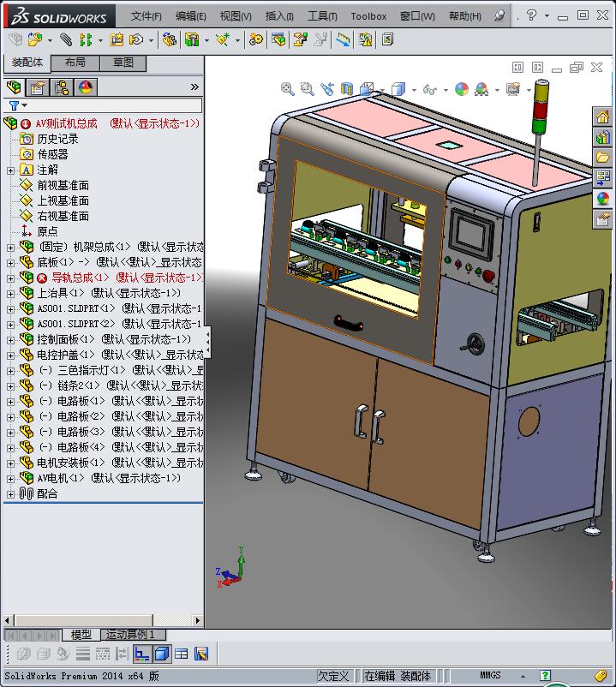The width and height of the screenshot is (616, 687).
Task: Click the tree panel horizontal scrollbar right arrow
Action: pyautogui.click(x=198, y=620)
